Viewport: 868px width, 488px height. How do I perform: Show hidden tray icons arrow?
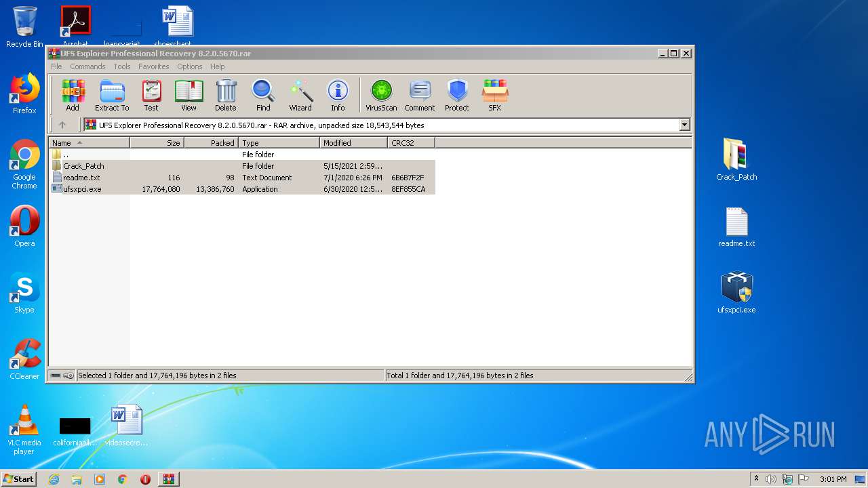coord(756,479)
